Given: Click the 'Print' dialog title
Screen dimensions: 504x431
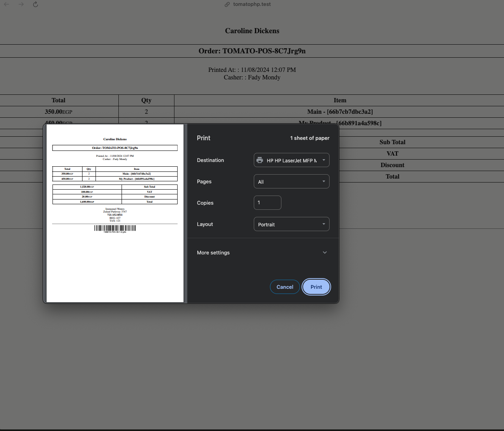Looking at the screenshot, I should click(x=204, y=138).
